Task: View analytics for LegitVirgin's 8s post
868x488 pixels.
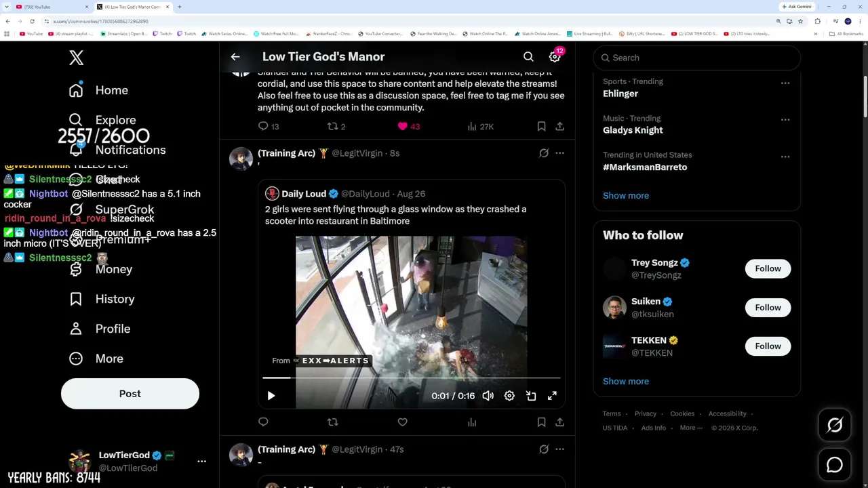Action: pyautogui.click(x=472, y=422)
